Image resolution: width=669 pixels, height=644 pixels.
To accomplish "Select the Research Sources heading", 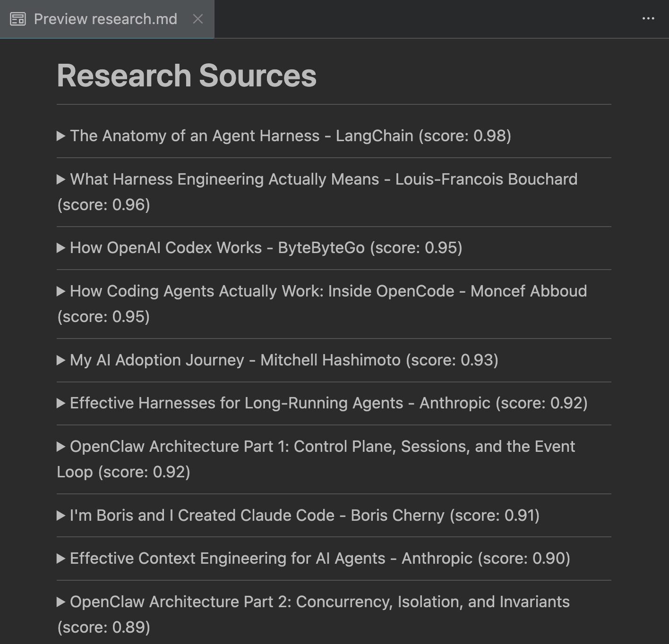I will [x=187, y=75].
